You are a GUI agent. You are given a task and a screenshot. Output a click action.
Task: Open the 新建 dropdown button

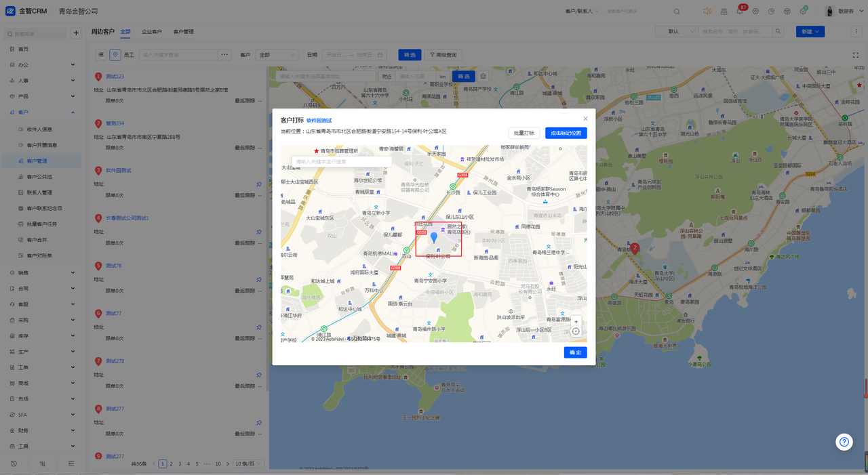coord(810,31)
